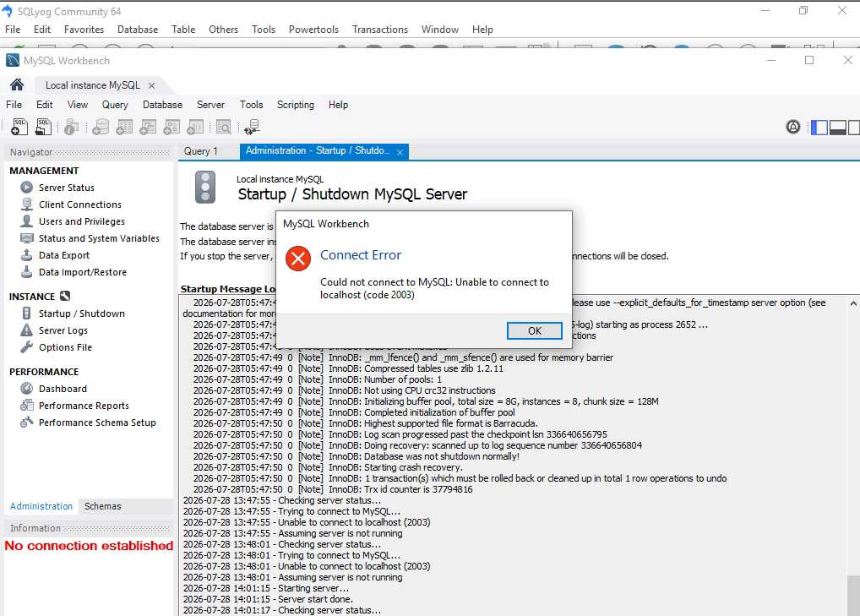Image resolution: width=860 pixels, height=616 pixels.
Task: Click create new schema toolbar icon
Action: tap(101, 127)
